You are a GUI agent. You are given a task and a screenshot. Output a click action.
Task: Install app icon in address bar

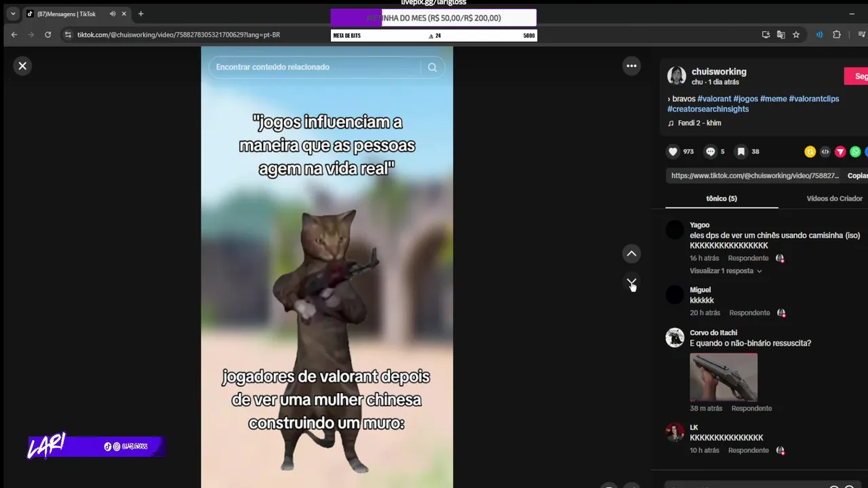click(x=766, y=35)
